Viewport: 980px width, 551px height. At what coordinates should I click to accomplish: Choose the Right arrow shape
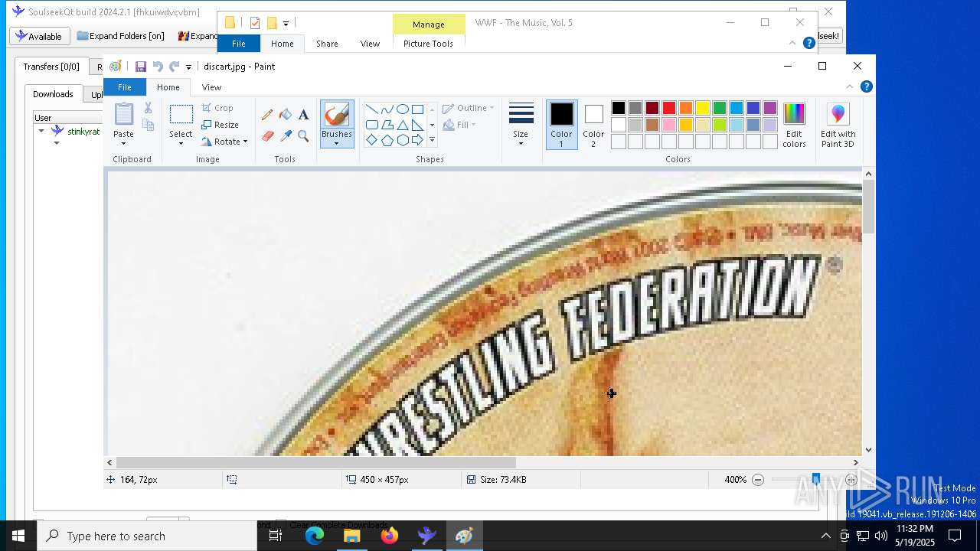[x=417, y=140]
